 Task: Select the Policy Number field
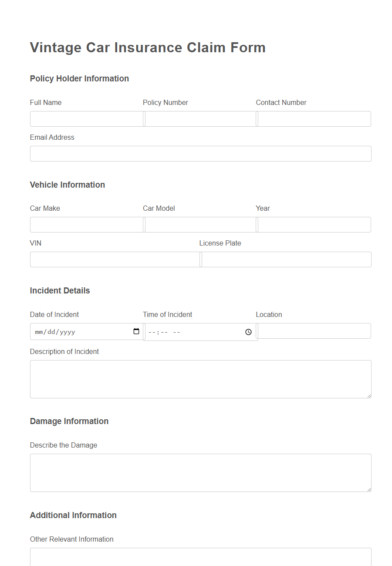click(200, 118)
